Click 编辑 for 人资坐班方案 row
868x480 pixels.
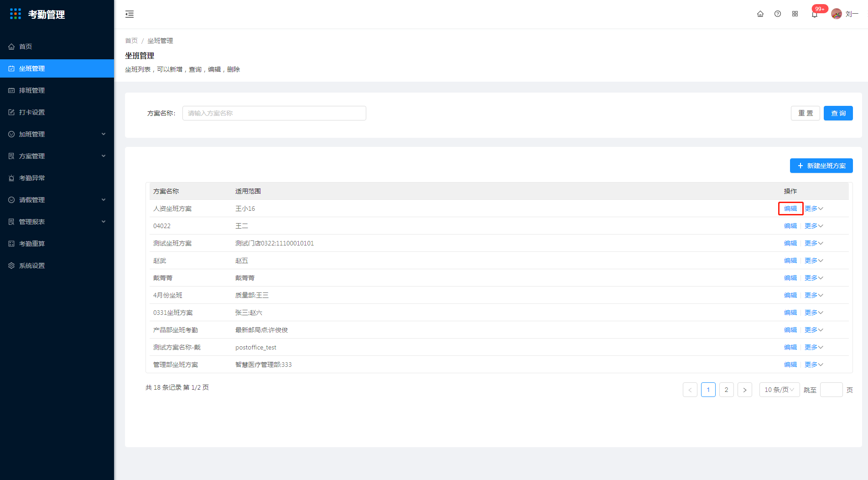pos(790,209)
